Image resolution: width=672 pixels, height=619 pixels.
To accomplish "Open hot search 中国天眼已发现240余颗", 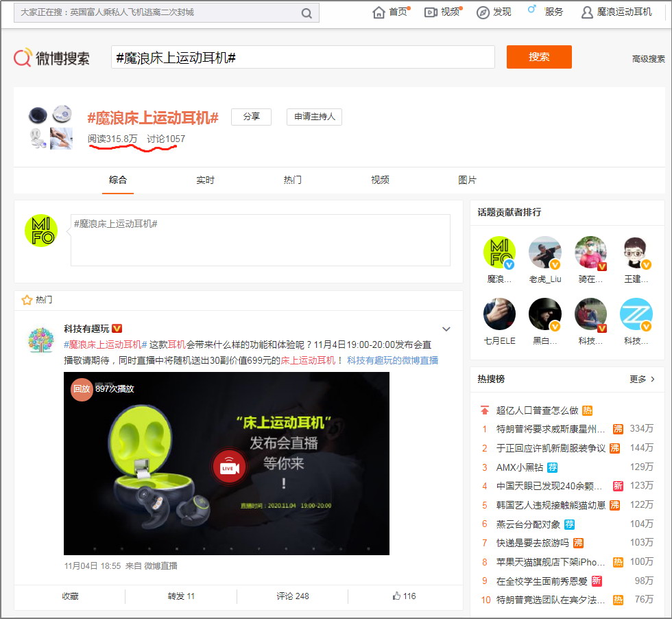I will tap(549, 486).
